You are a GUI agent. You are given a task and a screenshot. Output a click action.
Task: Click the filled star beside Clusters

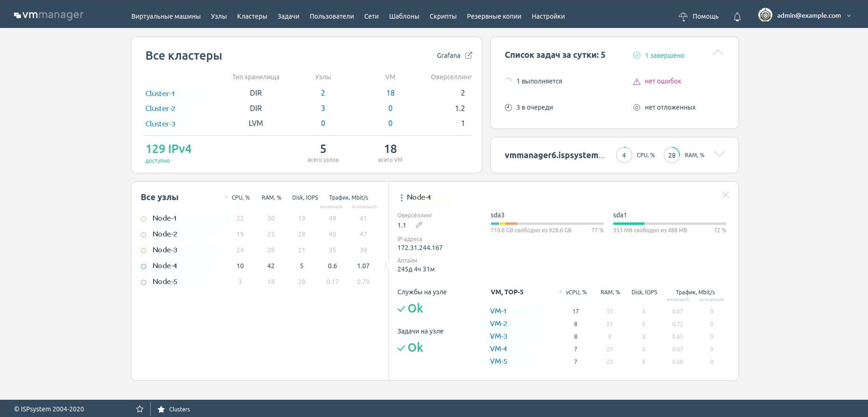click(x=161, y=409)
